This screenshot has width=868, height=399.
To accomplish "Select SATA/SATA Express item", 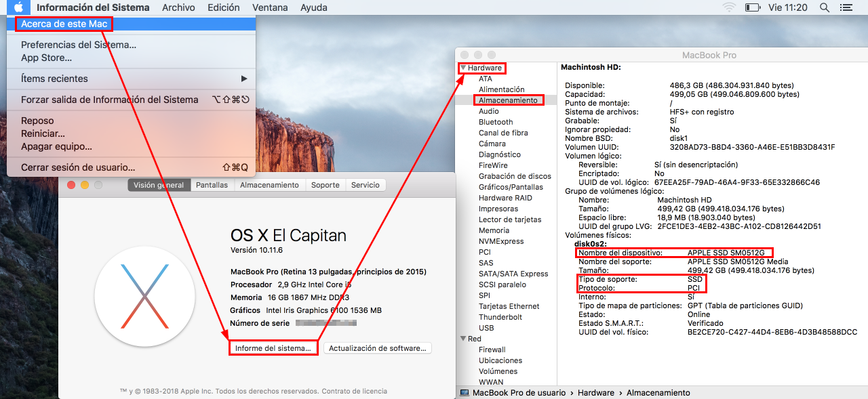I will [x=513, y=274].
